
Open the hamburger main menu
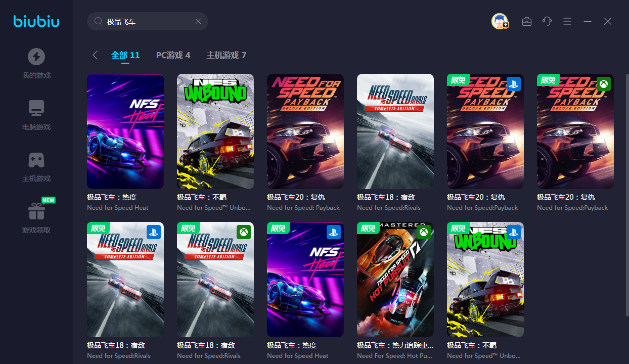[x=567, y=21]
